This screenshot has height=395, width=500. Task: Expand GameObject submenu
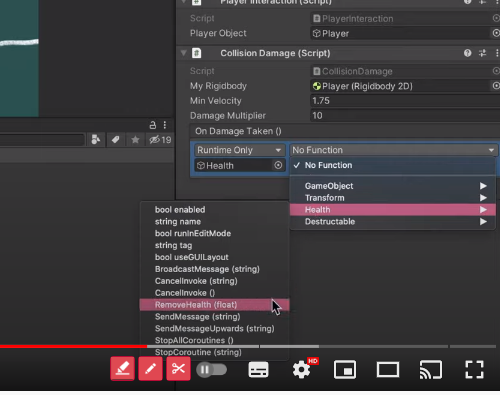point(392,186)
